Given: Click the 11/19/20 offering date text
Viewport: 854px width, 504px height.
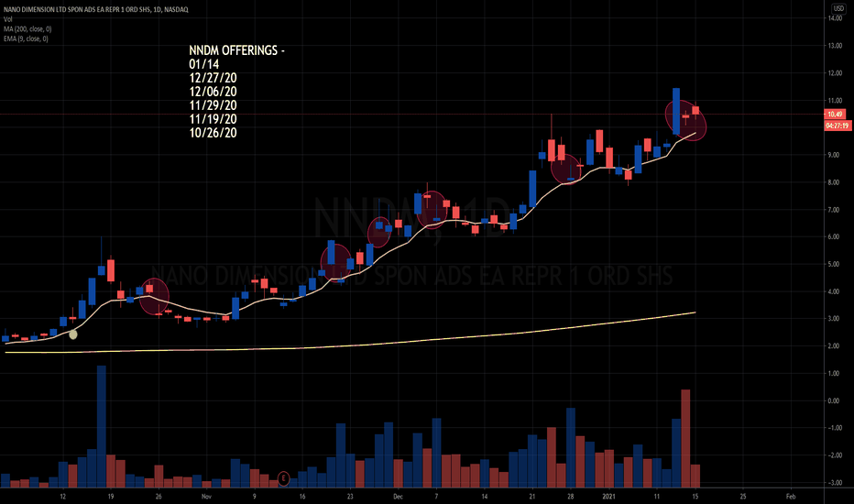Looking at the screenshot, I should point(213,119).
